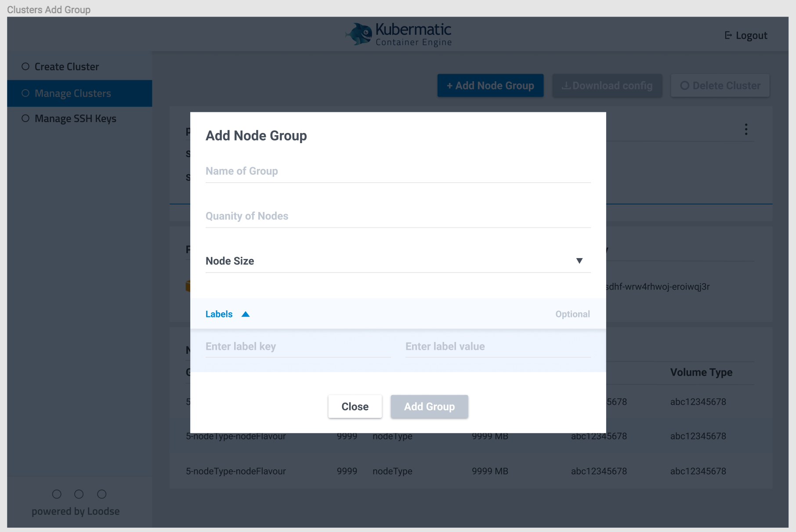The image size is (796, 532).
Task: Click the Labels heading text
Action: click(x=219, y=314)
